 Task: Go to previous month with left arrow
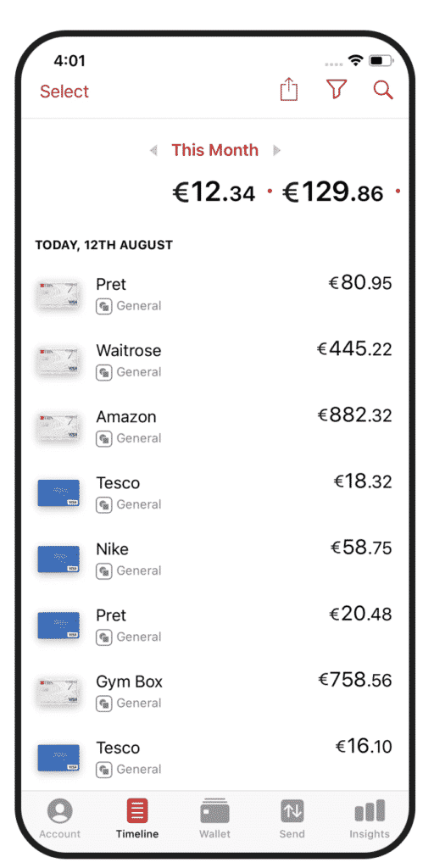pyautogui.click(x=153, y=150)
